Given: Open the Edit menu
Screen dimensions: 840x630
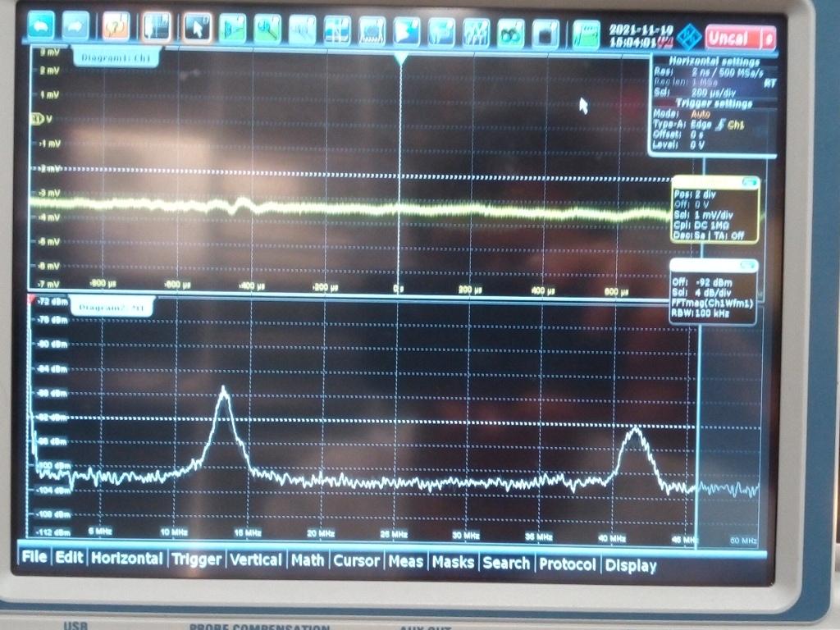Looking at the screenshot, I should coord(69,557).
